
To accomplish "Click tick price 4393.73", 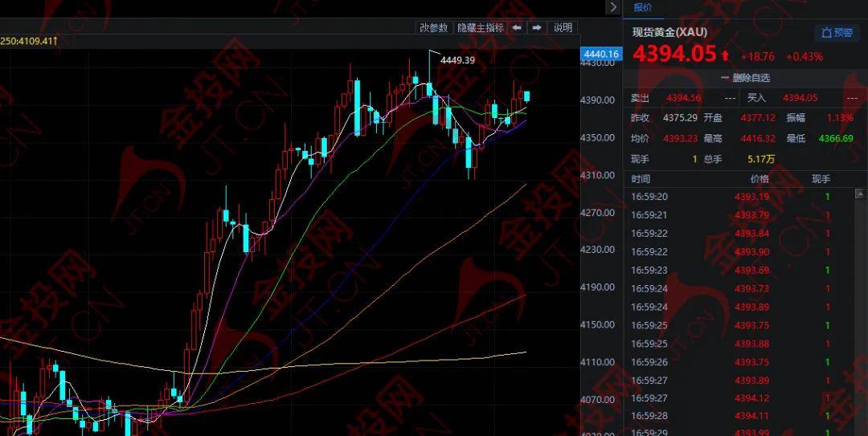I will (x=751, y=288).
